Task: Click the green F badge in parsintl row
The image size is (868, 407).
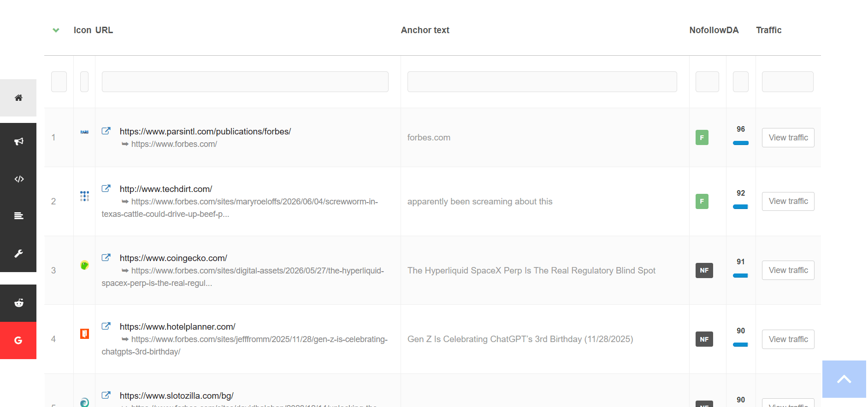Action: click(x=702, y=138)
